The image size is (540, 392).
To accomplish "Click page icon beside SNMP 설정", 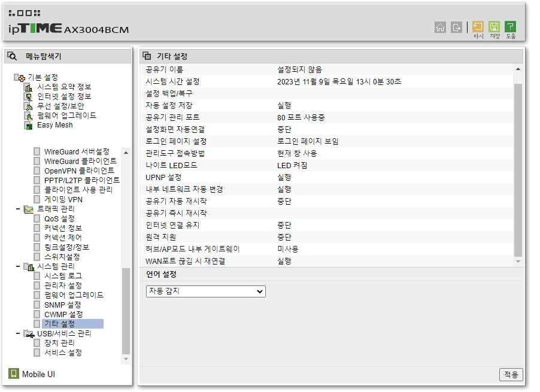I will click(37, 305).
